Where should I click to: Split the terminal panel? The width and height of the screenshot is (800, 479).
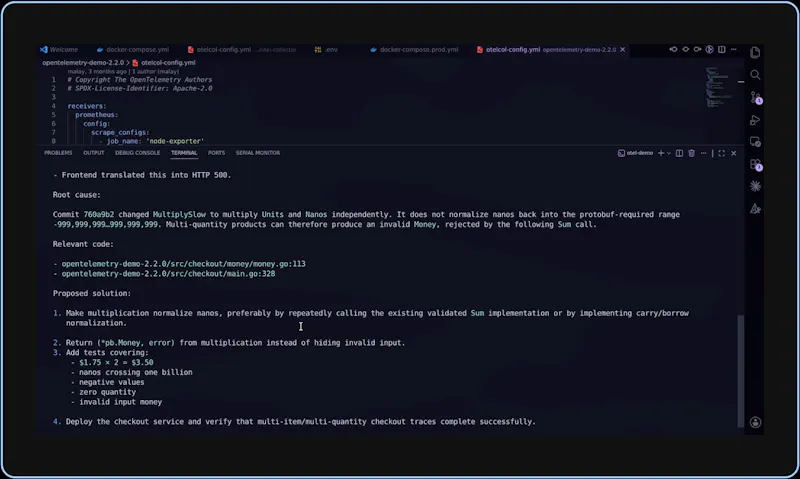pyautogui.click(x=679, y=153)
